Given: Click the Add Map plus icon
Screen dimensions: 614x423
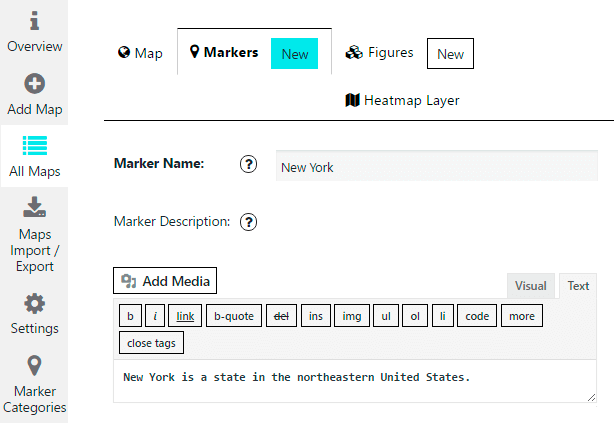Looking at the screenshot, I should click(x=34, y=84).
